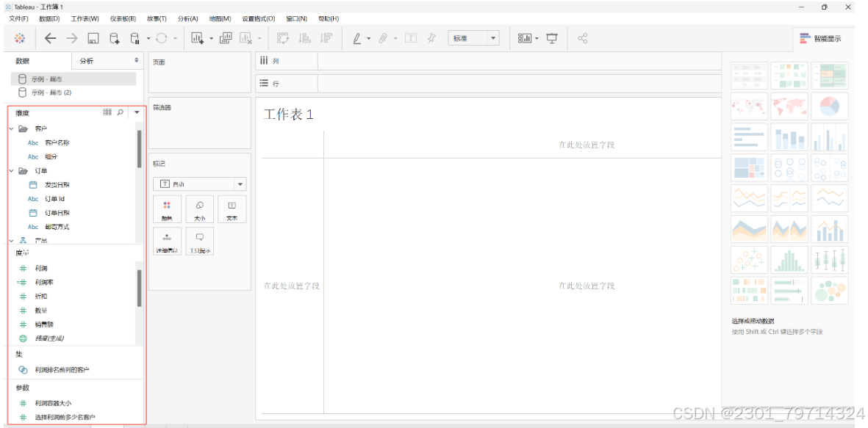
Task: Click the show/hide cards toolbar icon
Action: point(525,38)
